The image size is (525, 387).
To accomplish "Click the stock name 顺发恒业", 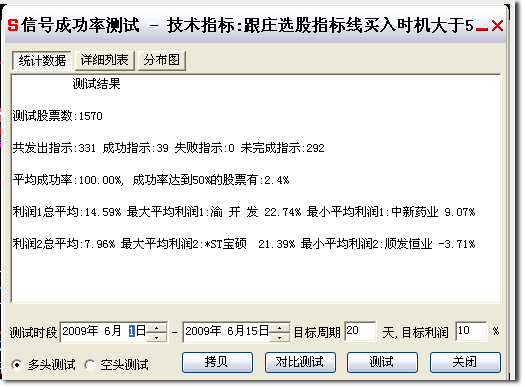I will point(408,244).
